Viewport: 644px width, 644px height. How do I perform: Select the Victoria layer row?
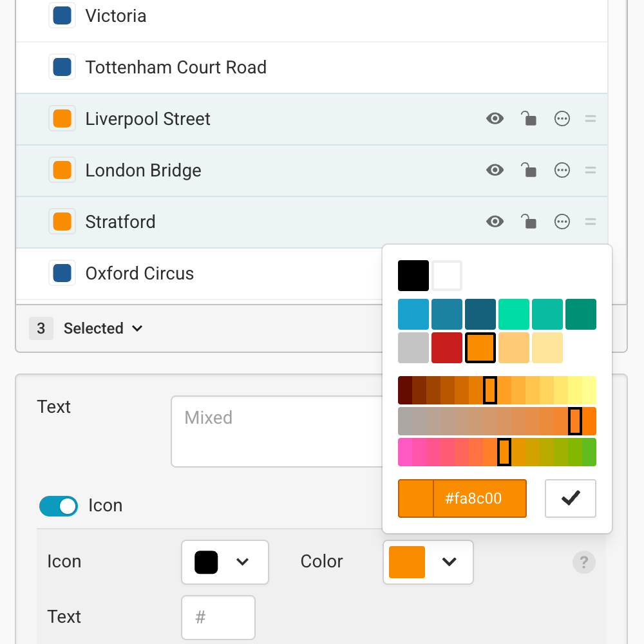click(x=193, y=15)
